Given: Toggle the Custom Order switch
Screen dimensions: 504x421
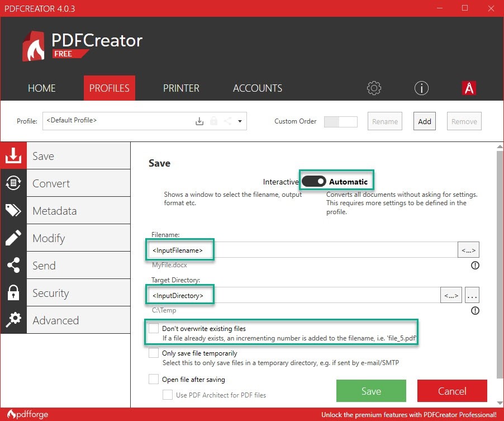Looking at the screenshot, I should [x=340, y=121].
